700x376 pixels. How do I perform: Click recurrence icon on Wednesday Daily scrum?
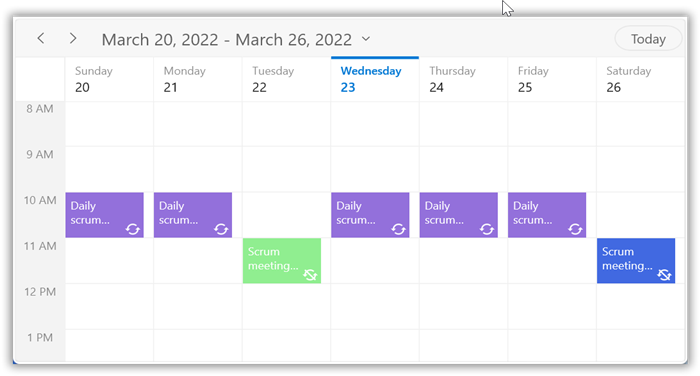(x=398, y=229)
